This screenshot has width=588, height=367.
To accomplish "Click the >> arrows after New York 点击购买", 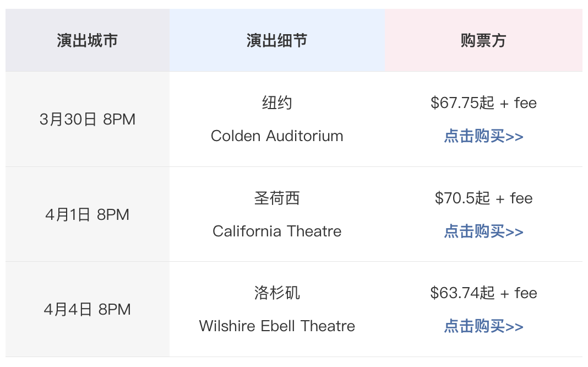I will pyautogui.click(x=514, y=137).
